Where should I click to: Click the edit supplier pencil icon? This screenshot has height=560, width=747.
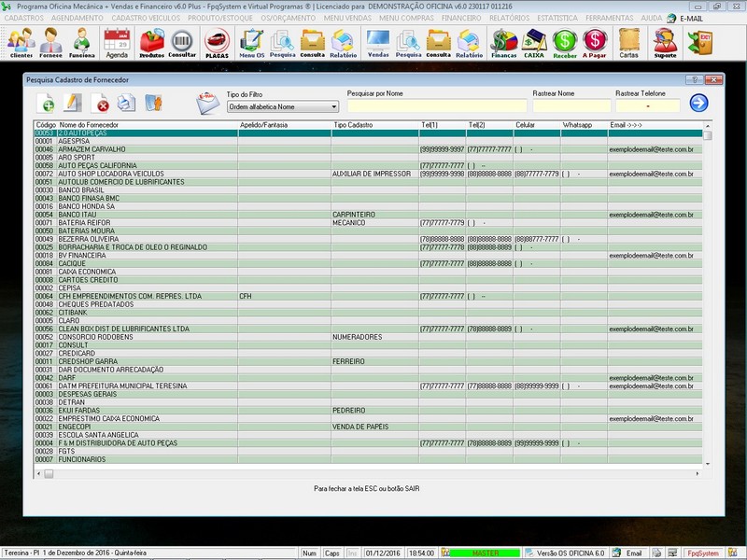[x=73, y=103]
